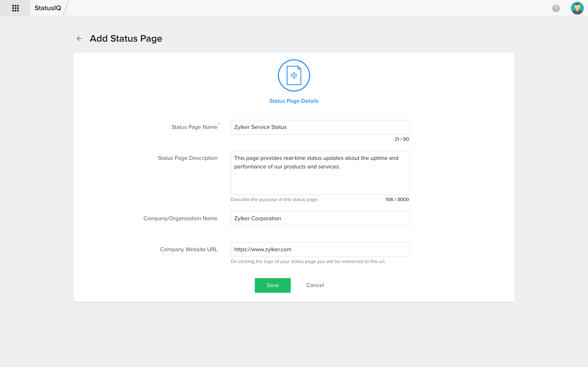This screenshot has width=588, height=367.
Task: Click the plus symbol inside the document icon
Action: coord(294,75)
